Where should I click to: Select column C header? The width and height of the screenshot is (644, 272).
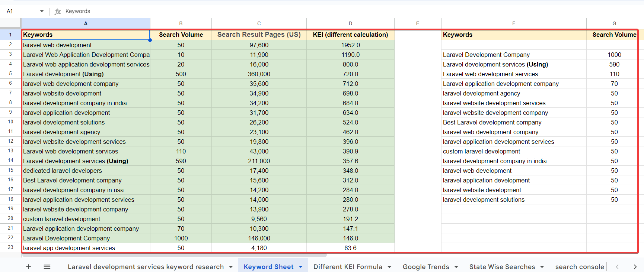coord(259,23)
